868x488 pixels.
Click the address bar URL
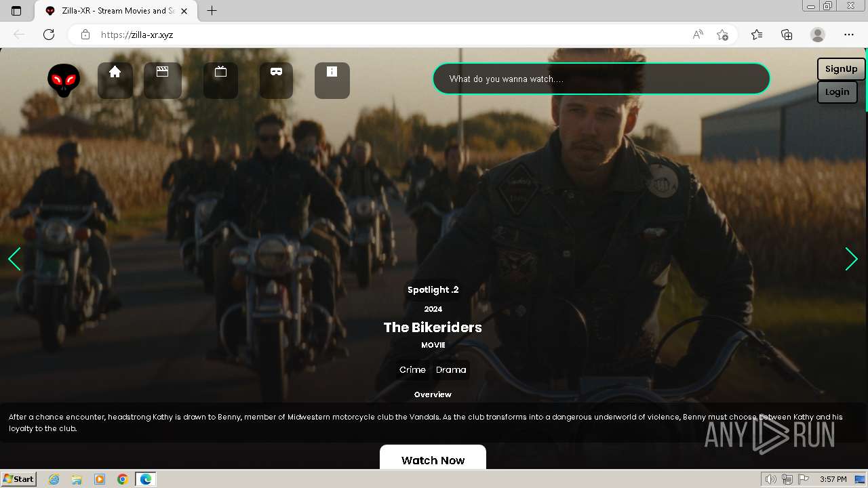coord(137,35)
